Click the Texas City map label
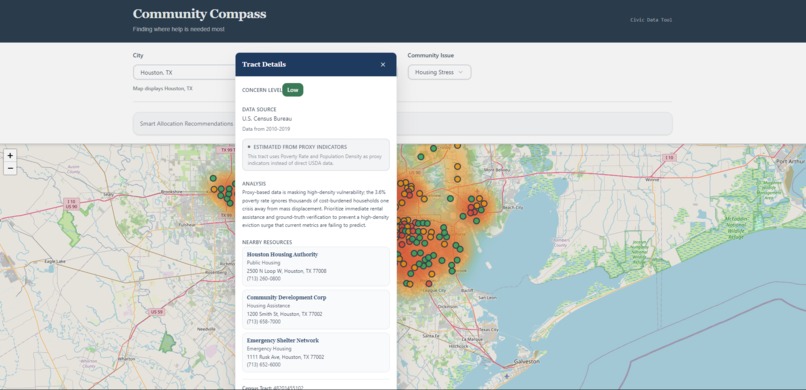The height and width of the screenshot is (390, 806). (488, 329)
